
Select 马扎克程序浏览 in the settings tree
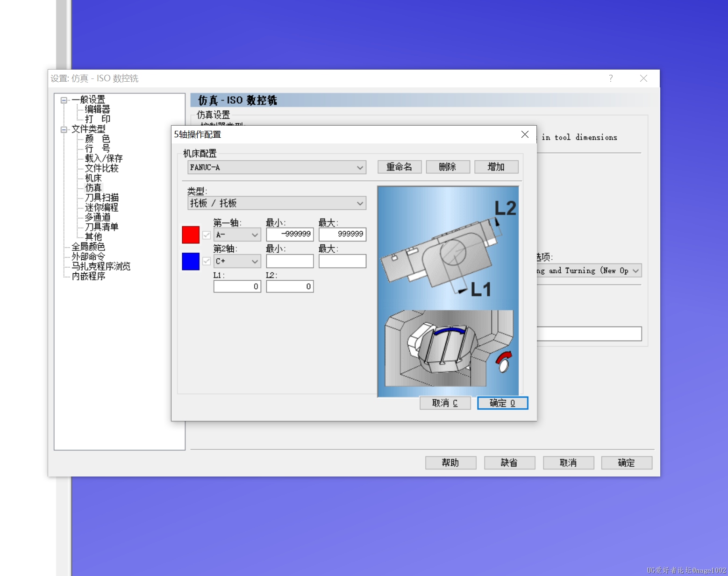[101, 266]
